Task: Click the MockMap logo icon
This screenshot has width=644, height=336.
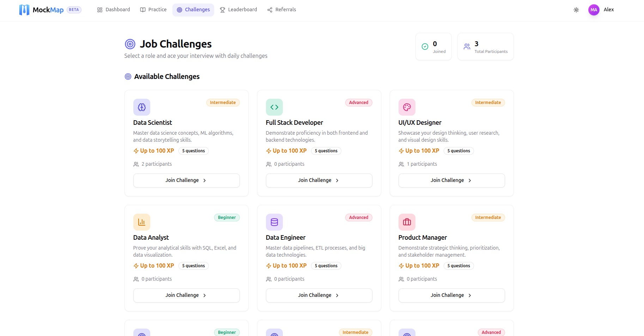Action: pos(24,10)
